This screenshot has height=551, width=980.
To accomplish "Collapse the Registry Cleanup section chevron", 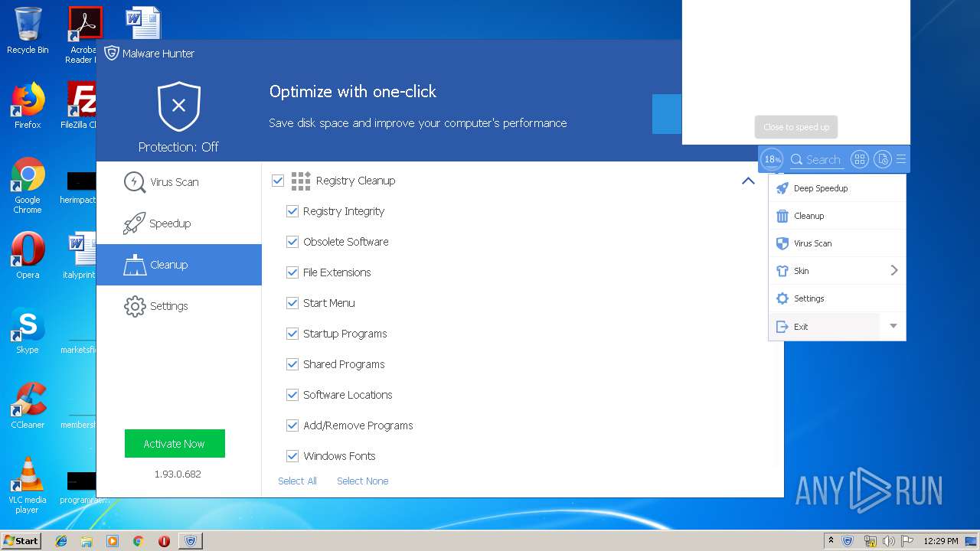I will click(748, 181).
